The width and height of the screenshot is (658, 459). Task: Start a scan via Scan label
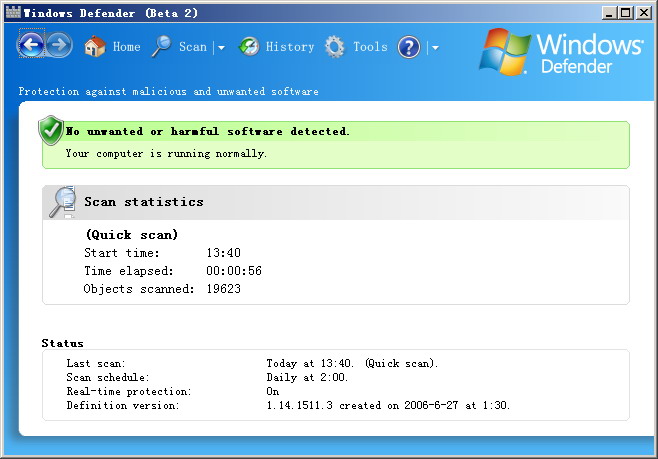[x=193, y=47]
